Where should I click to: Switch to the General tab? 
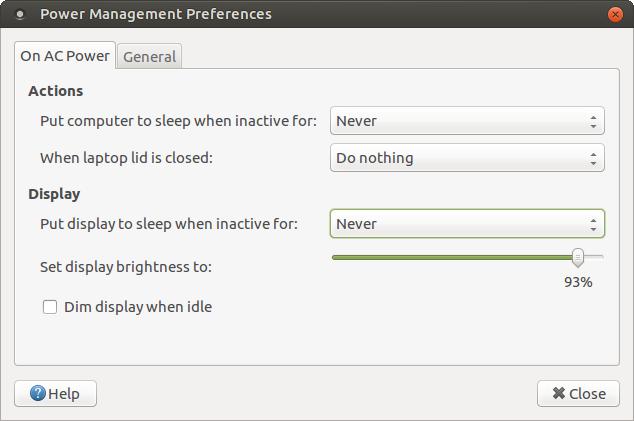150,57
